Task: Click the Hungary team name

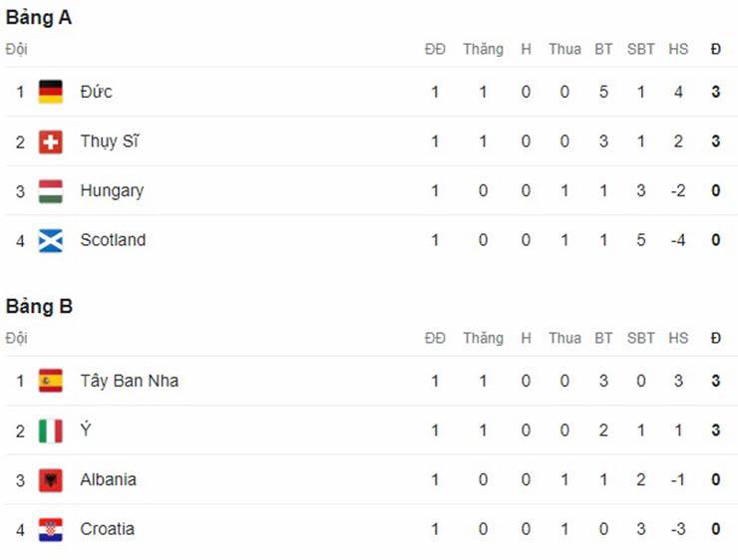Action: click(x=112, y=190)
